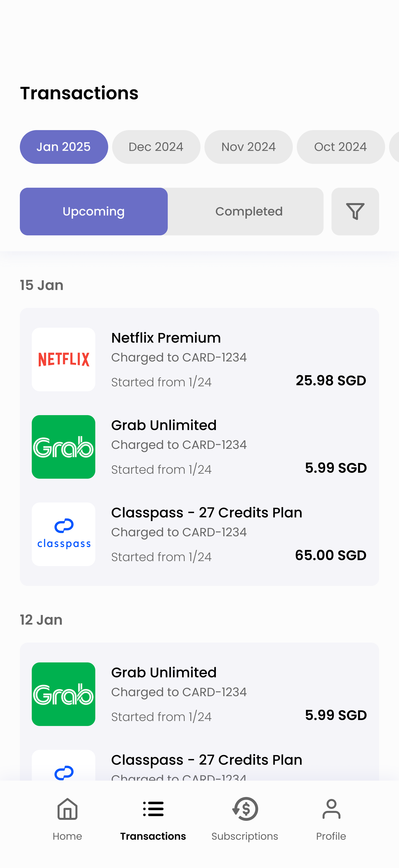Click the Netflix logo thumbnail
Image resolution: width=399 pixels, height=868 pixels.
pyautogui.click(x=64, y=359)
